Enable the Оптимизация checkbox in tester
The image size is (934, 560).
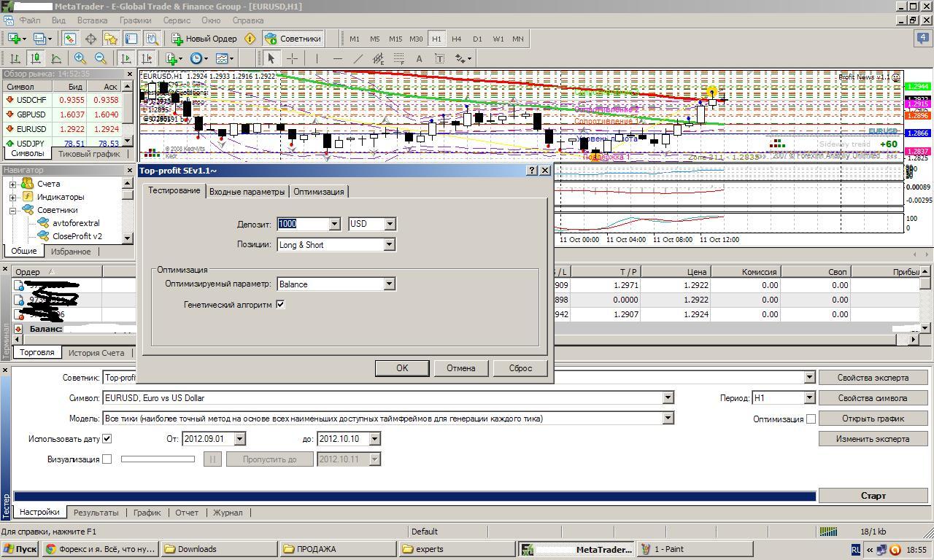point(811,419)
